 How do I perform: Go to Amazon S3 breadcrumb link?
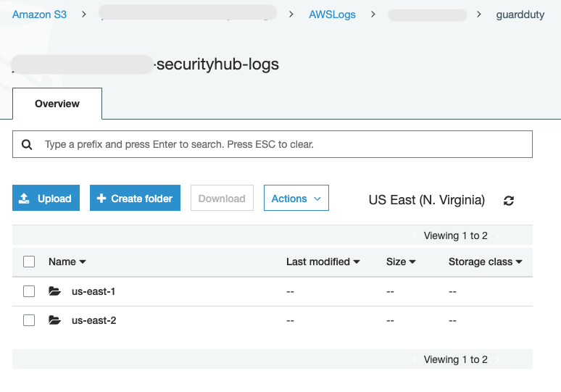[39, 14]
